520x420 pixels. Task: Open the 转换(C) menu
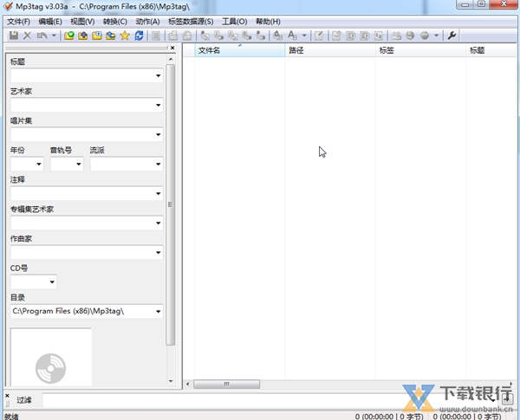click(114, 22)
